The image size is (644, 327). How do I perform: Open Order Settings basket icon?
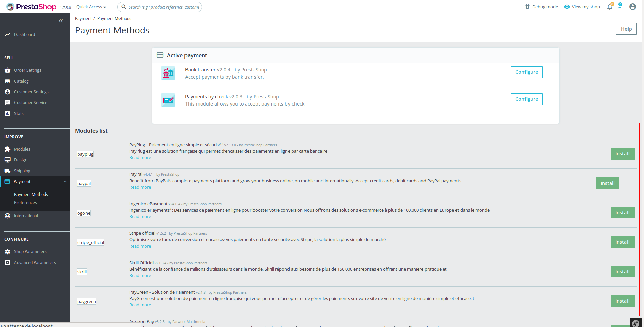pos(7,70)
